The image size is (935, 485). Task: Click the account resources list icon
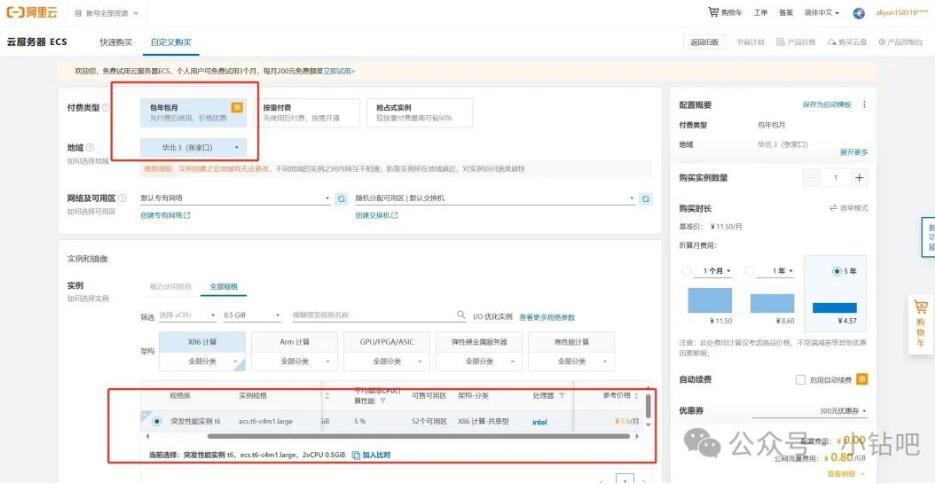tap(78, 13)
